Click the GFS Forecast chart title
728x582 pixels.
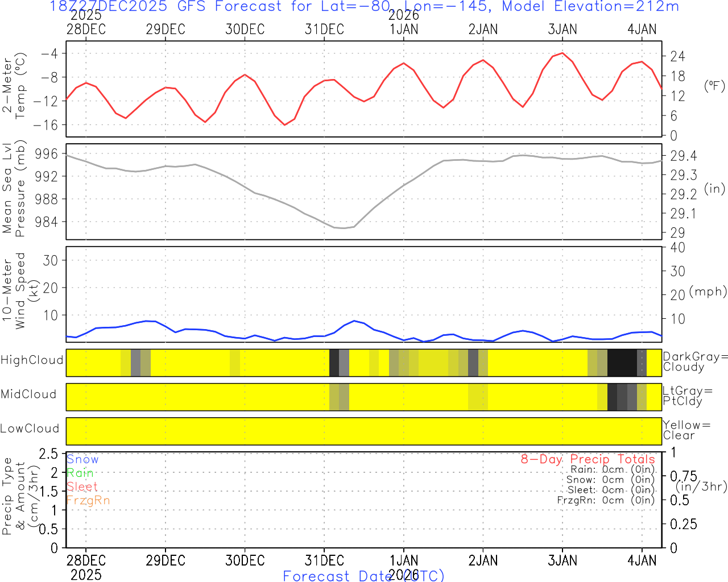pos(364,7)
